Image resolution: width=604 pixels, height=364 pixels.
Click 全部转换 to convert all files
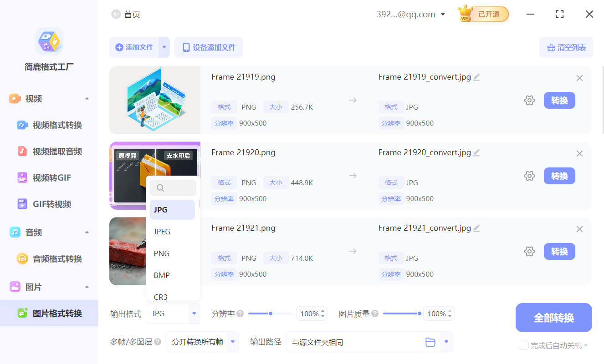tap(553, 317)
